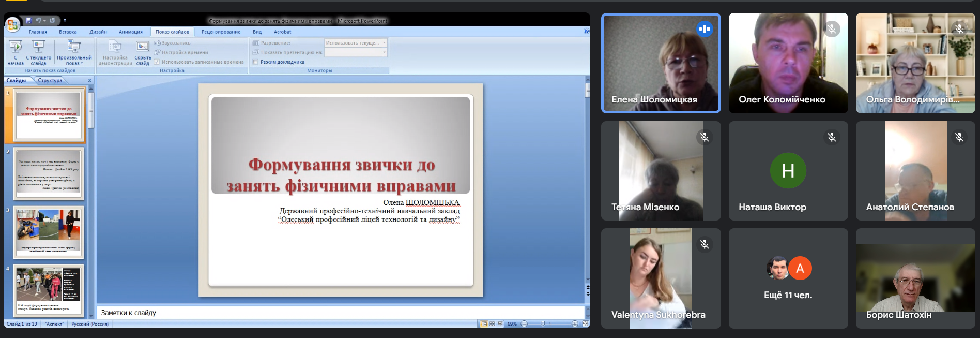Click the Ещё 11 чел. participants tile
Viewport: 980px width, 338px height.
[788, 278]
